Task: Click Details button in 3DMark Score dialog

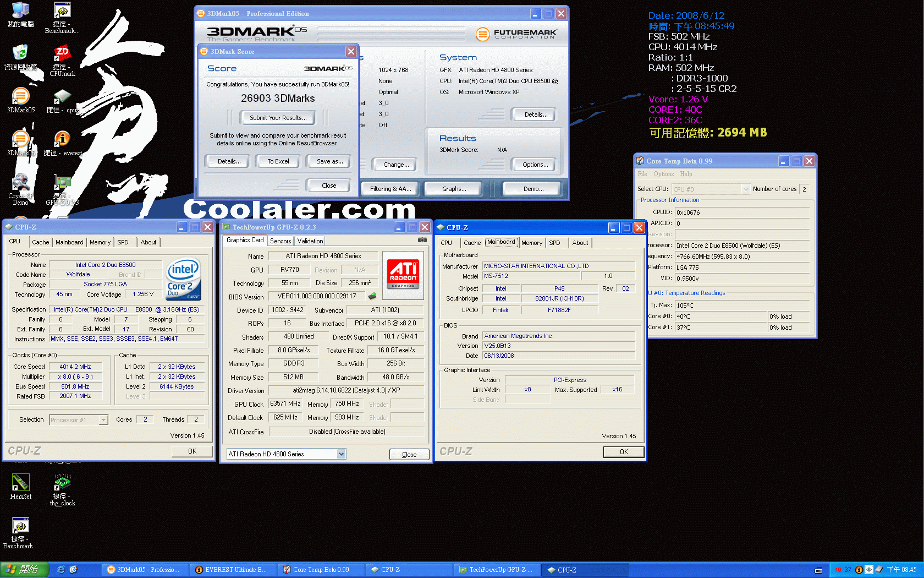Action: click(x=229, y=161)
